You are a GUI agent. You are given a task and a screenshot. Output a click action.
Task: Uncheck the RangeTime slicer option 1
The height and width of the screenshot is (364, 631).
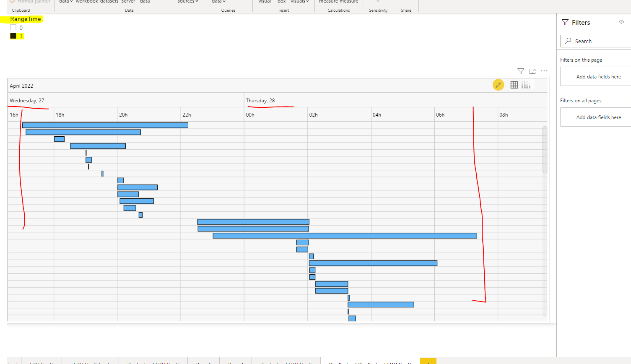13,36
